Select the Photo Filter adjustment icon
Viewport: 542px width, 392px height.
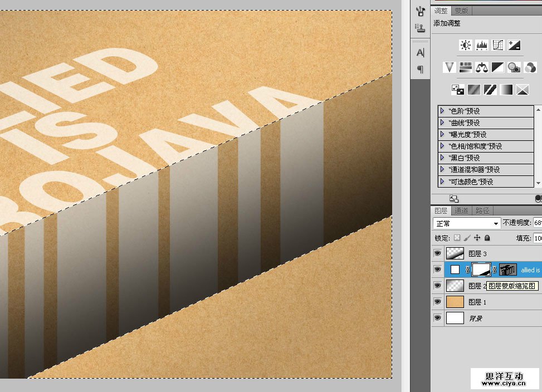point(514,67)
